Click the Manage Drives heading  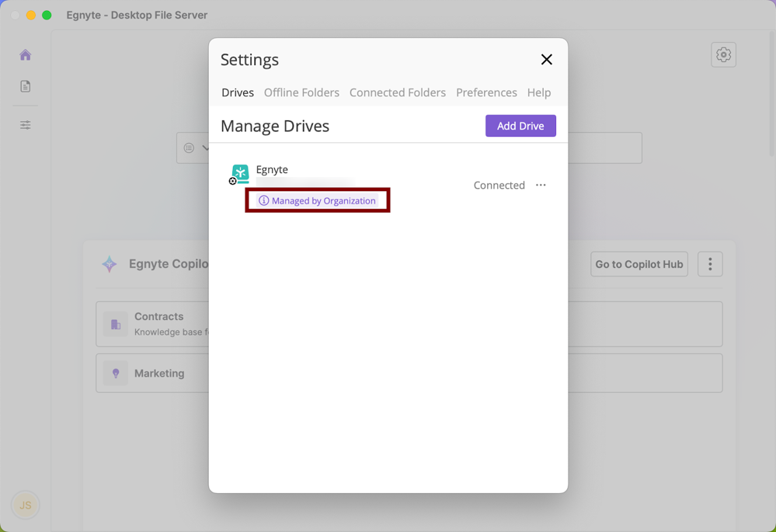(275, 126)
